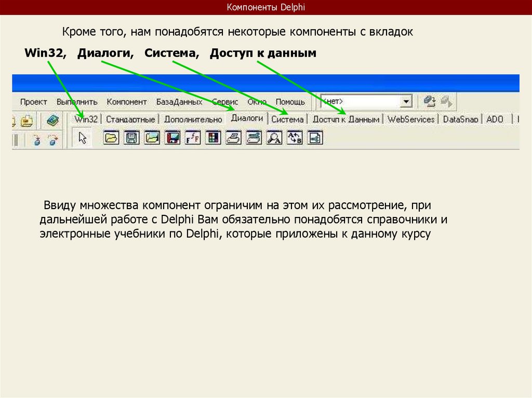
Task: Pick the PrinterSetupDialog component icon
Action: click(x=254, y=138)
